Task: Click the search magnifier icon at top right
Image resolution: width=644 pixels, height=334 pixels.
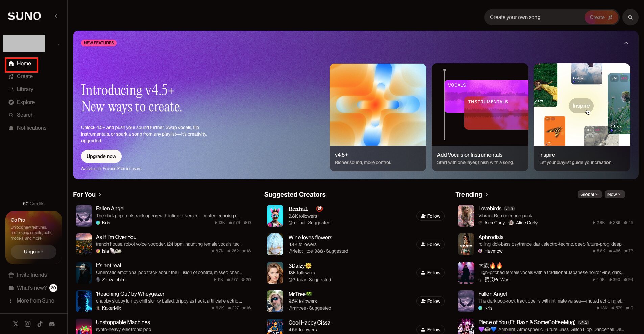Action: [x=630, y=17]
